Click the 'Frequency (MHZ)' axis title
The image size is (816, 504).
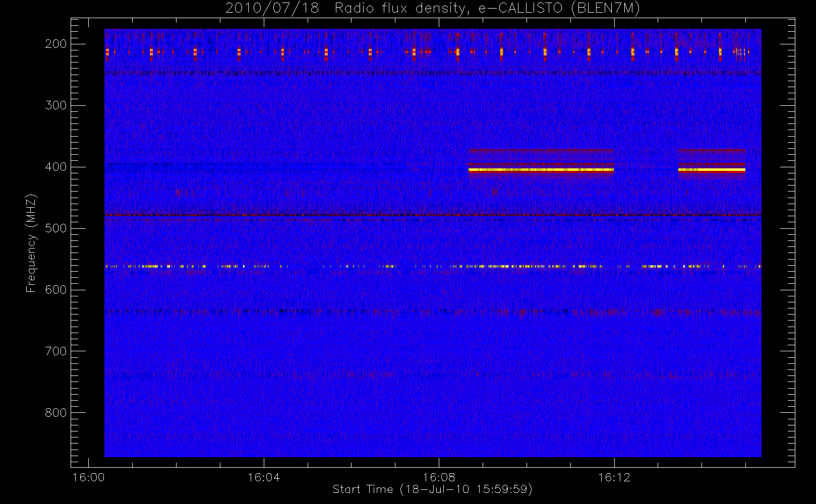coord(31,243)
